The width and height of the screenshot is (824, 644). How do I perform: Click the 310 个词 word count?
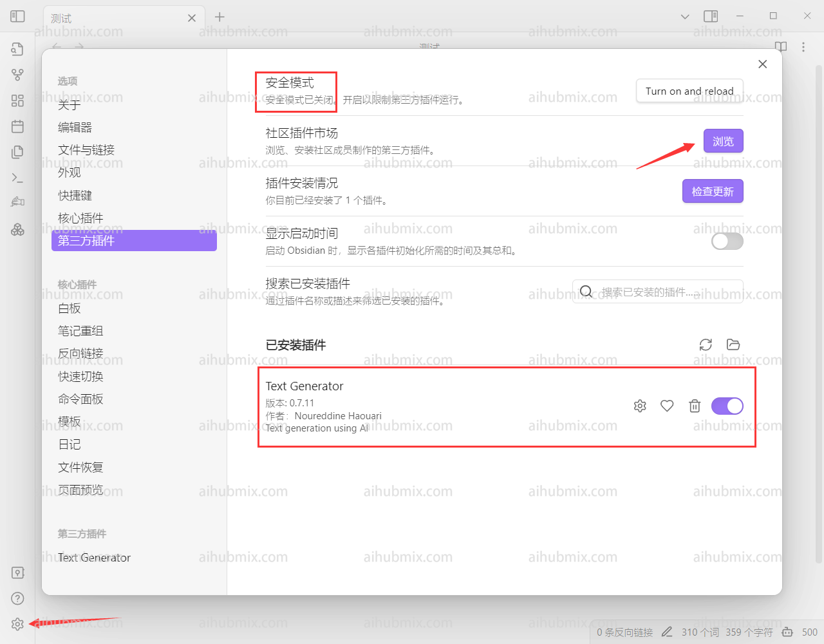click(x=700, y=632)
